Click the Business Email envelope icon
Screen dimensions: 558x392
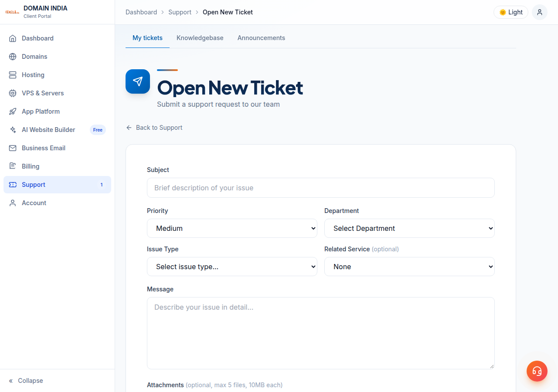point(13,148)
